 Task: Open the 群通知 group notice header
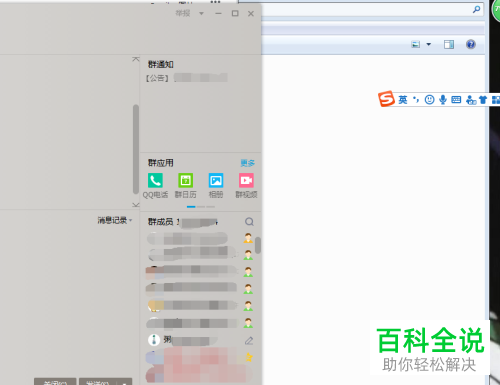tap(161, 64)
